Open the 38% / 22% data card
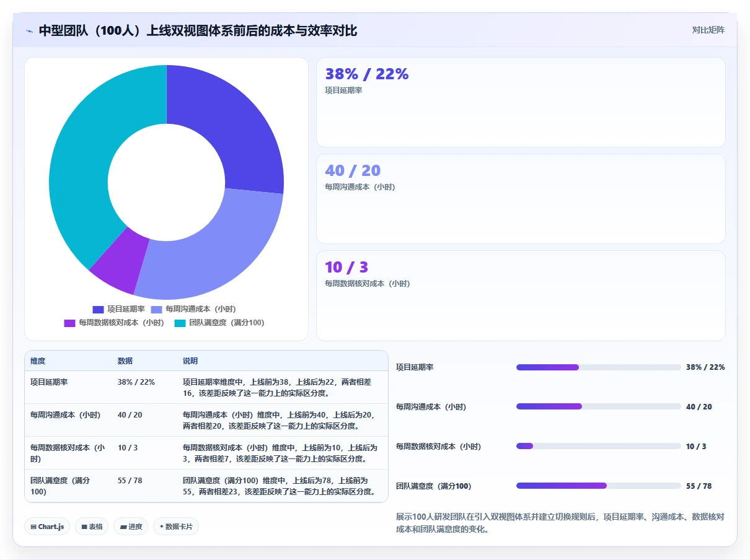The image size is (750, 560). (x=521, y=102)
